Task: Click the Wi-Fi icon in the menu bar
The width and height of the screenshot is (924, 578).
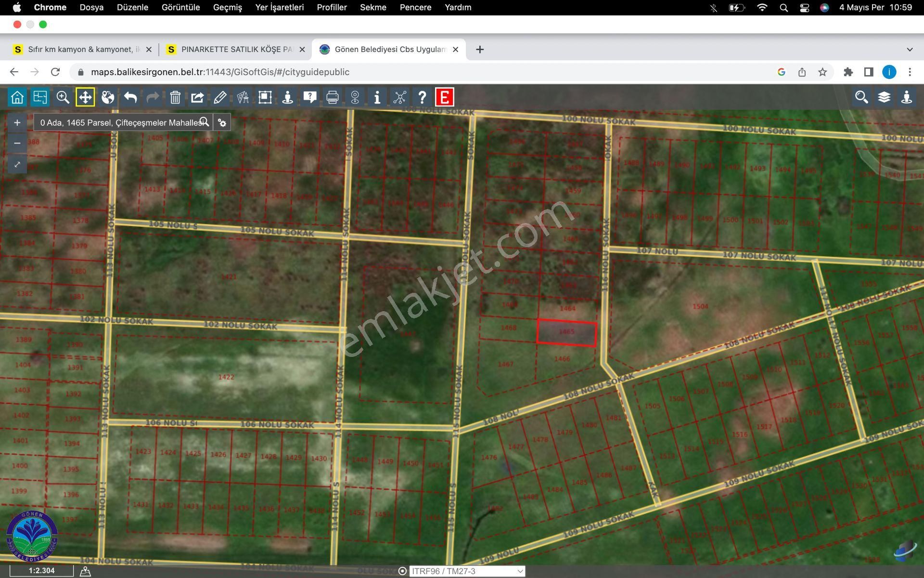Action: pos(762,7)
